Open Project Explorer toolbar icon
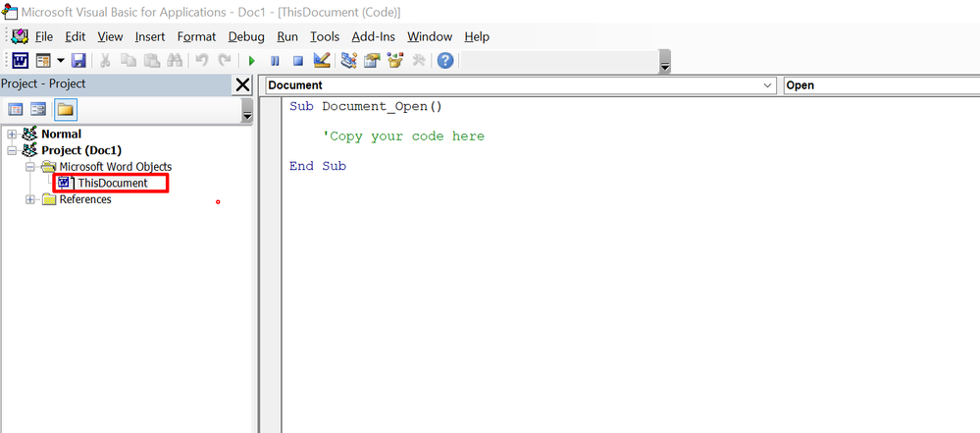The width and height of the screenshot is (980, 433). click(349, 61)
